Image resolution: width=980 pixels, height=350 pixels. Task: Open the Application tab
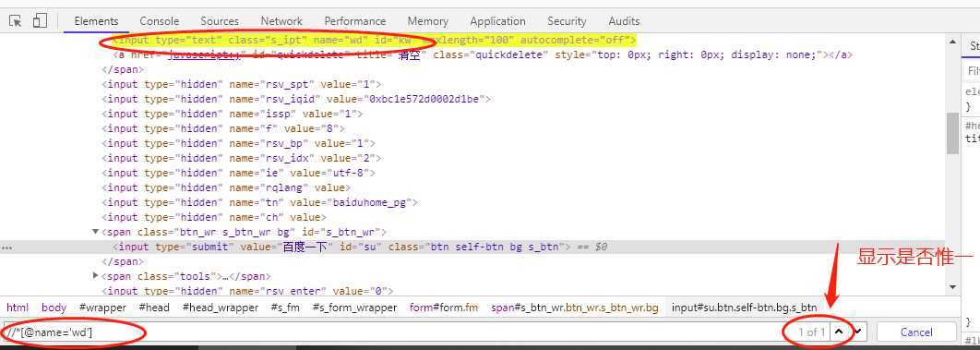pyautogui.click(x=497, y=20)
